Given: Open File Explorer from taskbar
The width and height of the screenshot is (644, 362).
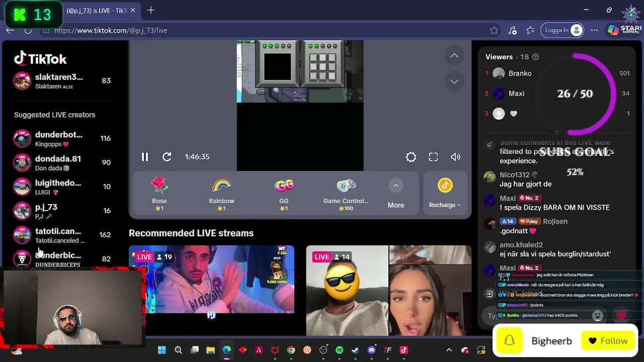Looking at the screenshot, I should (x=210, y=350).
